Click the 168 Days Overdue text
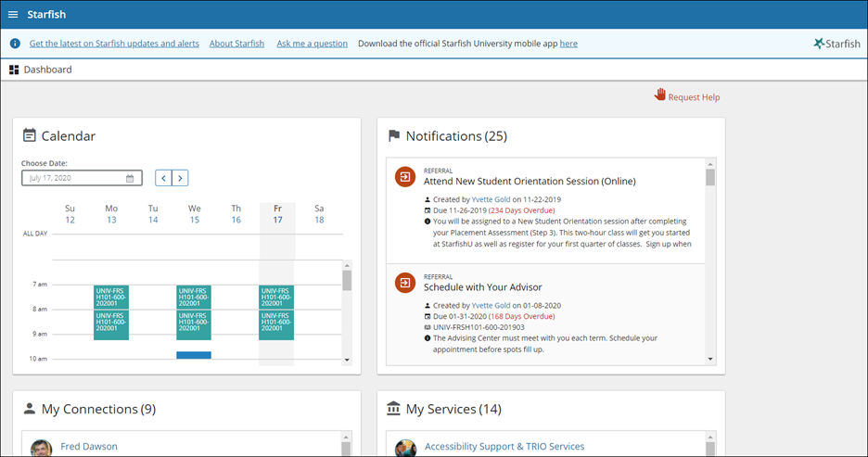This screenshot has width=868, height=457. click(521, 316)
